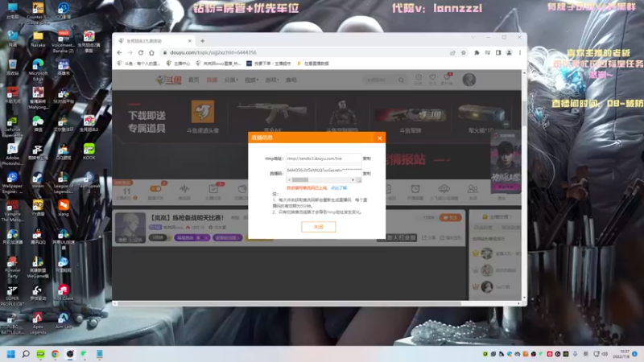Open Aim Lab desktop shortcut
This screenshot has width=644, height=362.
click(x=64, y=320)
